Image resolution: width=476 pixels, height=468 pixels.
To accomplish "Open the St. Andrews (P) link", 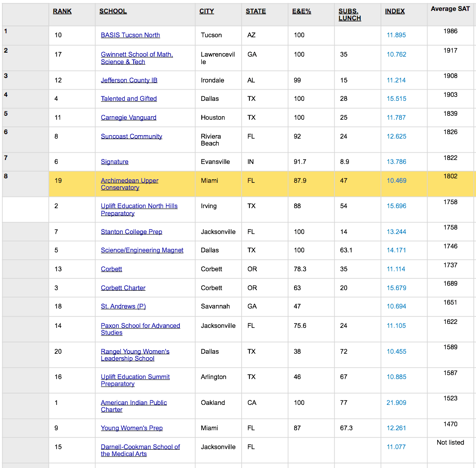I will pyautogui.click(x=123, y=306).
